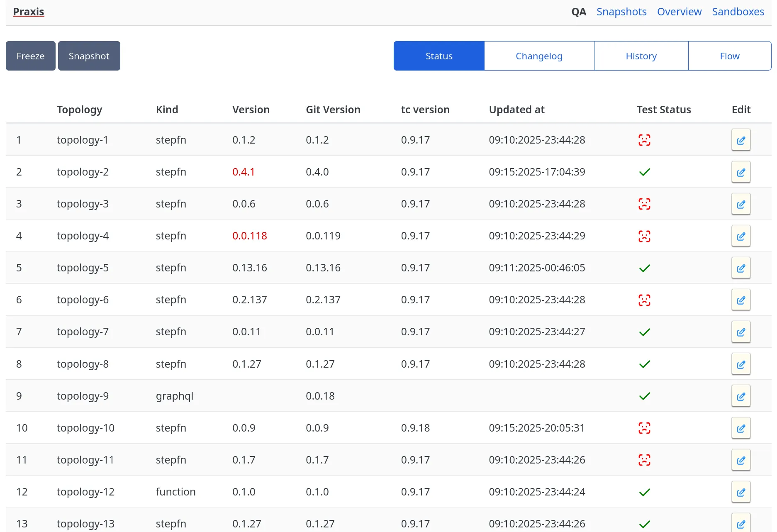
Task: Click the edit icon for topology-1
Action: point(740,140)
